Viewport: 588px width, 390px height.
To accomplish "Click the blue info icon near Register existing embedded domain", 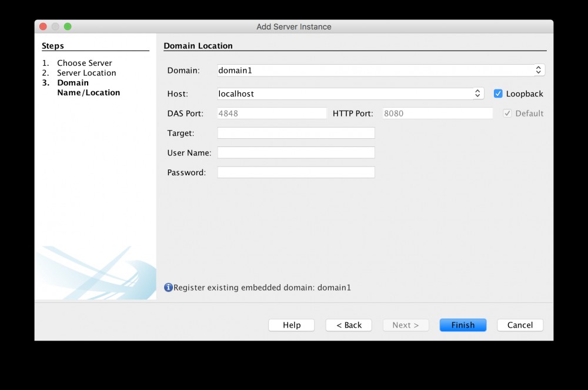I will click(168, 287).
